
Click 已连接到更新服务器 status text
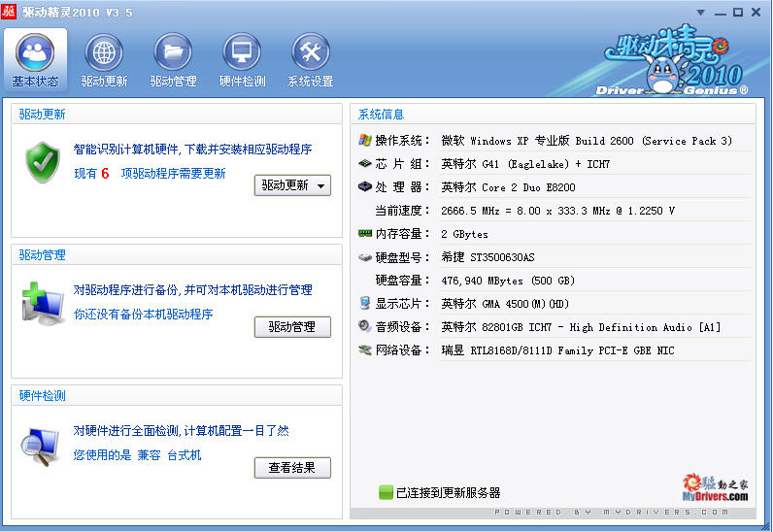coord(448,492)
